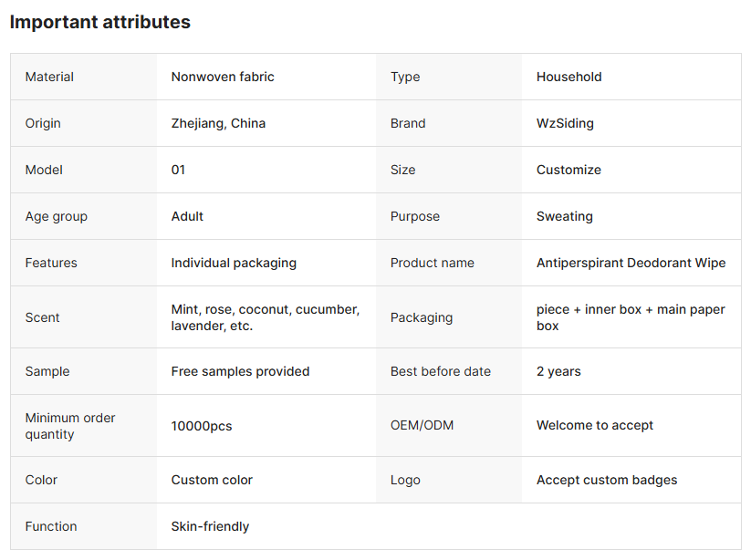Click the Antiperspirant Deodorant Wipe product name
751x560 pixels.
[631, 264]
